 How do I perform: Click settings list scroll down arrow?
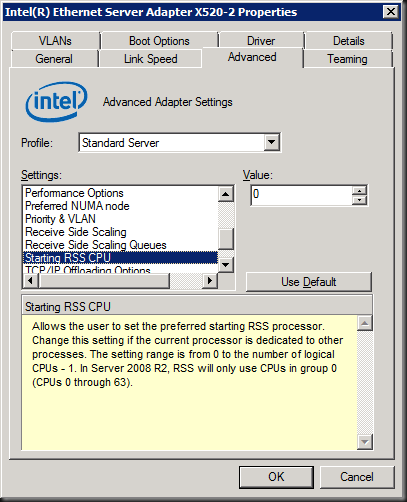point(226,265)
